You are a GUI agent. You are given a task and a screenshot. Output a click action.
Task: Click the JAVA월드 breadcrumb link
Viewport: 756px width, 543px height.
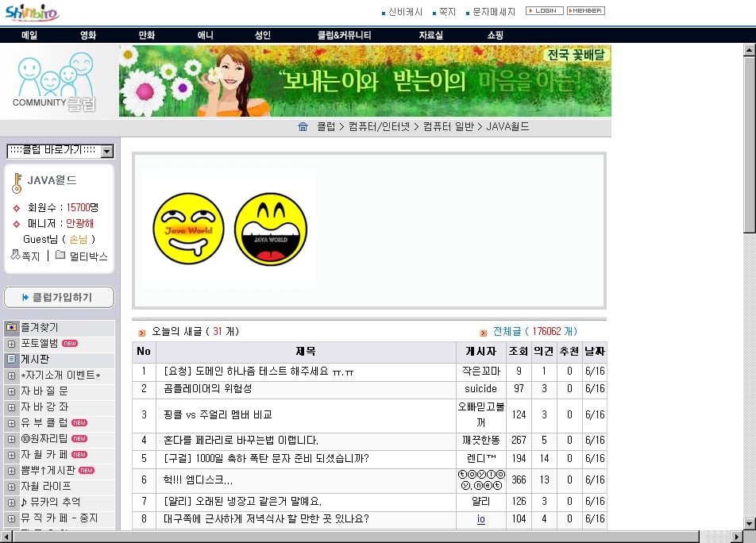[507, 127]
